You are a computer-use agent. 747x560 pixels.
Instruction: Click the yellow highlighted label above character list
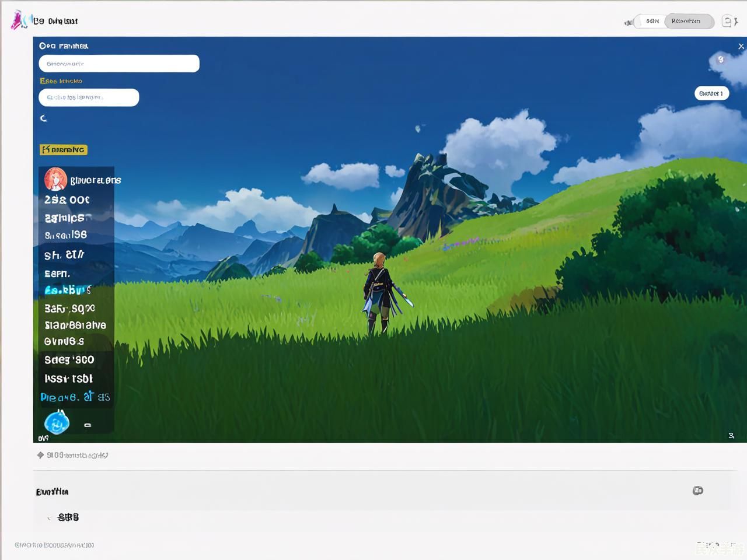(x=64, y=150)
